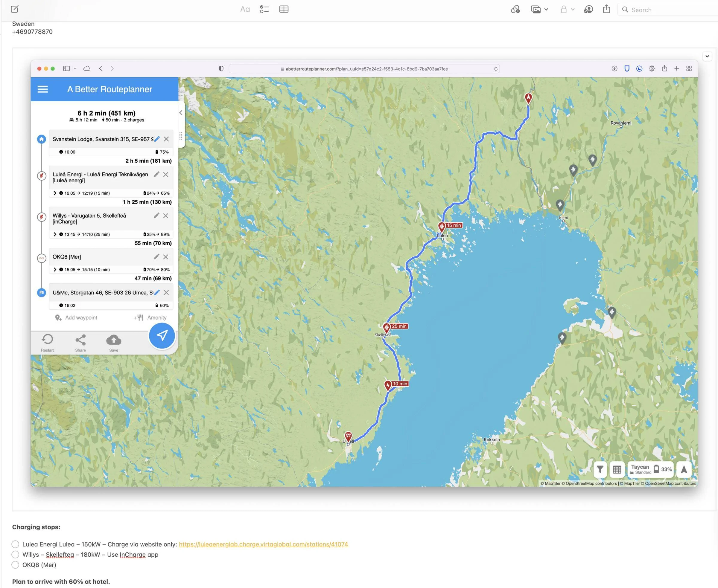Image resolution: width=718 pixels, height=588 pixels.
Task: Show Safari tab overview
Action: click(x=689, y=68)
